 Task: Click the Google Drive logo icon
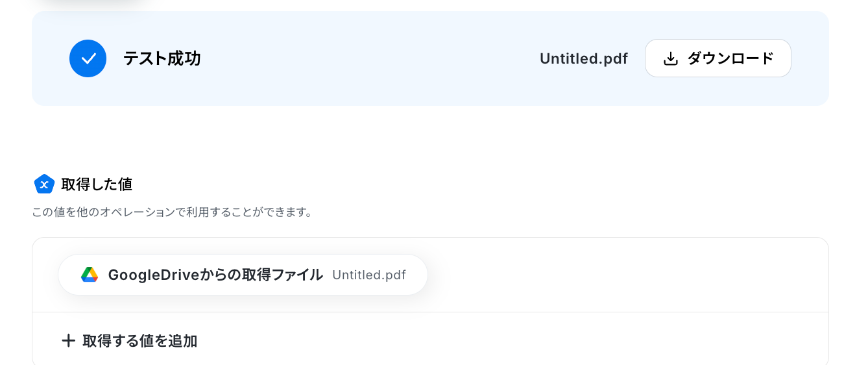pos(90,275)
